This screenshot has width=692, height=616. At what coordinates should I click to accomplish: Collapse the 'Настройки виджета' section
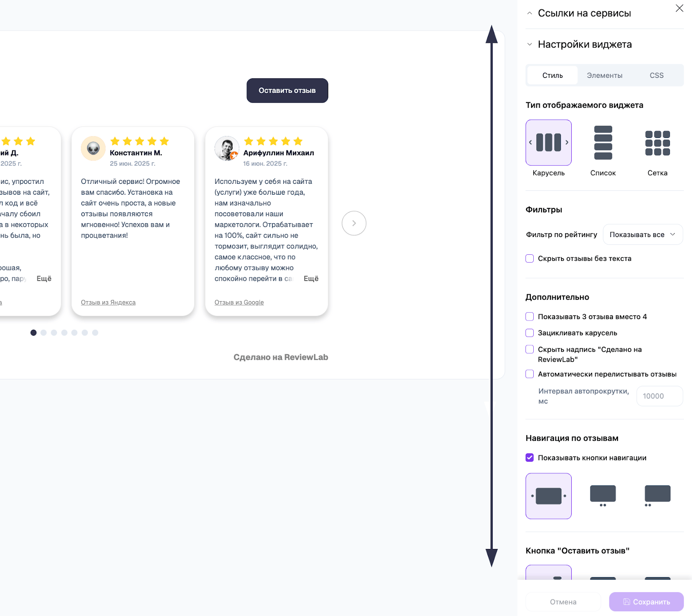click(584, 45)
